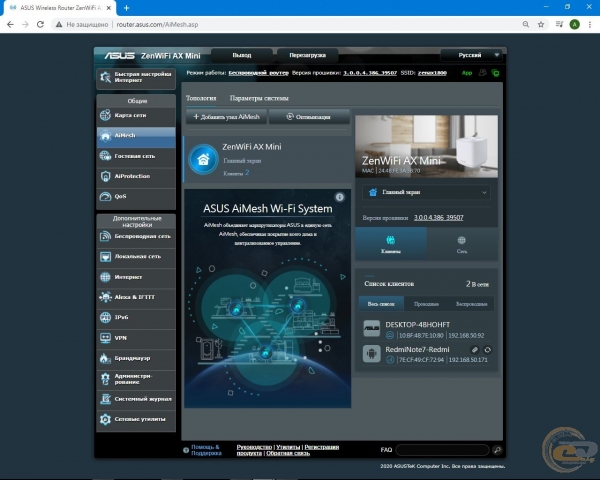Screen dimensions: 600x480
Task: Open the Chrome profile avatar
Action: pyautogui.click(x=574, y=24)
